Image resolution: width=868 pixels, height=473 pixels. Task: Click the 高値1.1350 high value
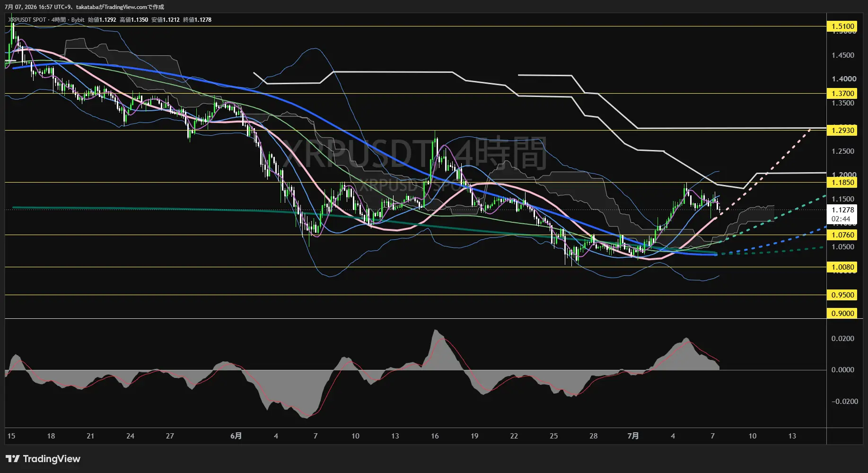click(134, 20)
